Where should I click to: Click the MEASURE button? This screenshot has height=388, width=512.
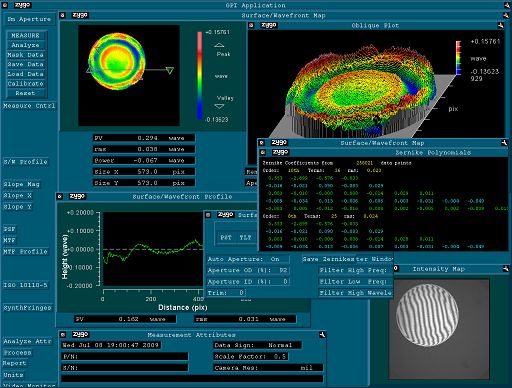[x=26, y=35]
